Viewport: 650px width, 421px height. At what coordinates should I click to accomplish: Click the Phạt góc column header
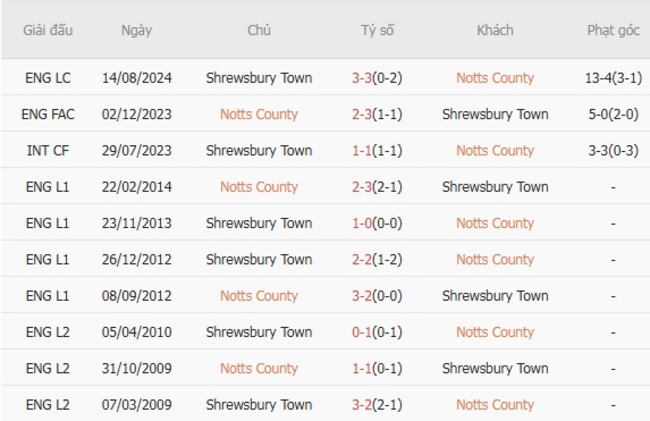[612, 30]
